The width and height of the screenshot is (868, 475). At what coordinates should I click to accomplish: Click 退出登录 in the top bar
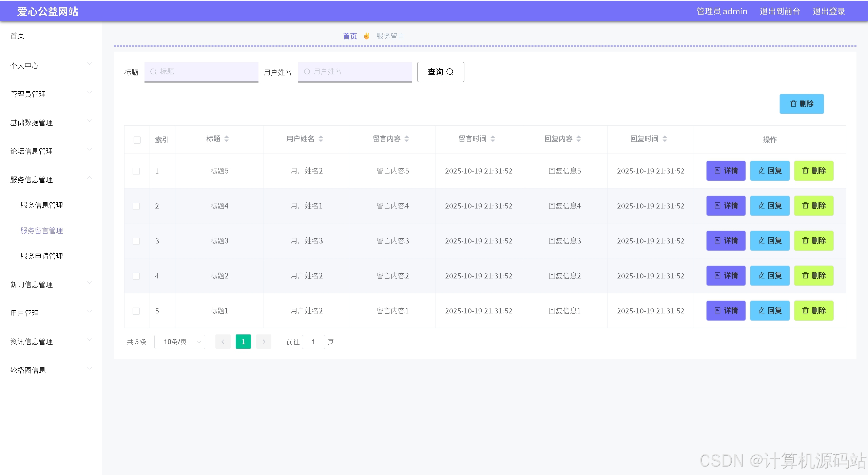[x=828, y=11]
